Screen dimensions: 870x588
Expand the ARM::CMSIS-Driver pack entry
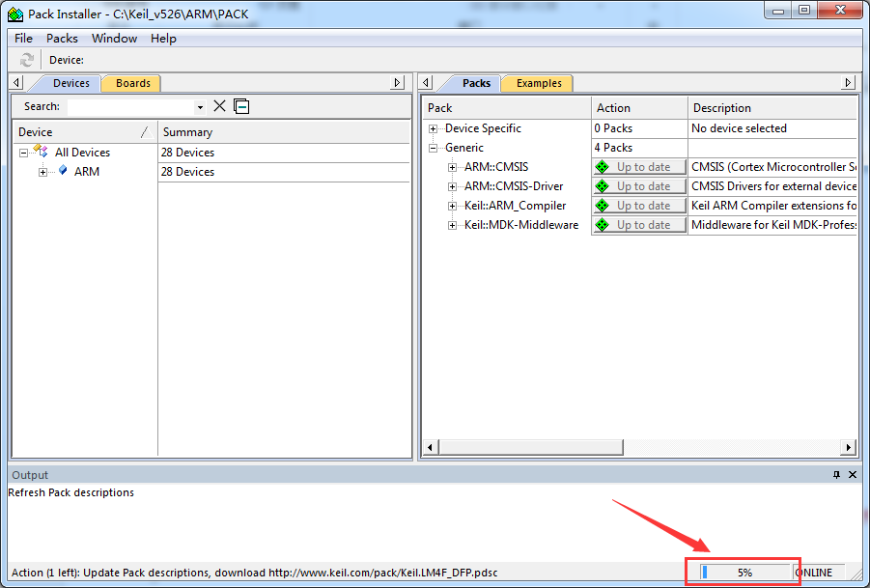tap(452, 186)
